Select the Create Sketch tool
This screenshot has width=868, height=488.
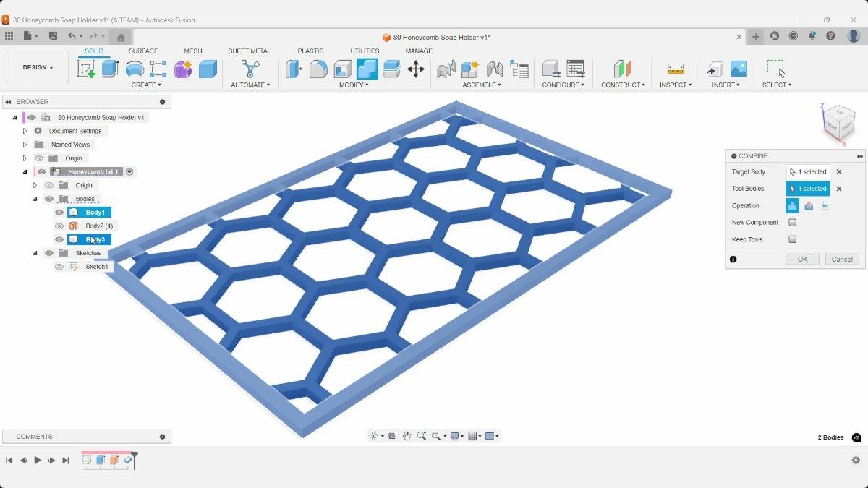coord(86,69)
